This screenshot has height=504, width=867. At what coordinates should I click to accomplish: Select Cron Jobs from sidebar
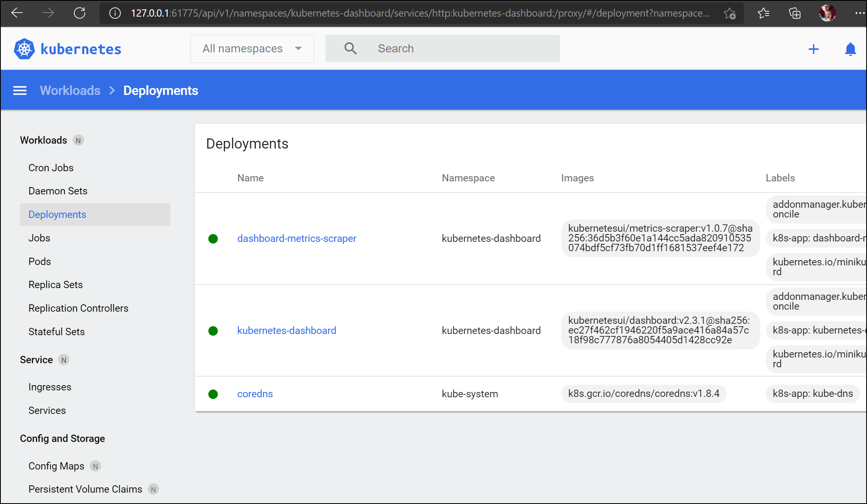[x=51, y=168]
